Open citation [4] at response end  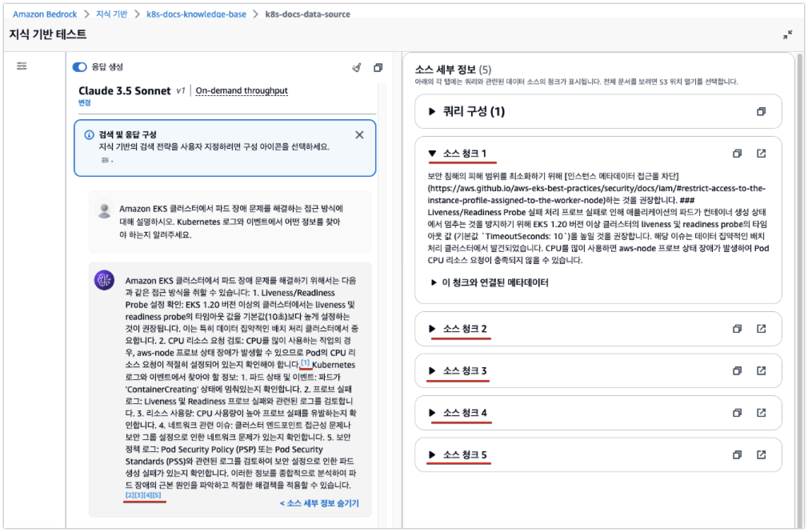148,495
